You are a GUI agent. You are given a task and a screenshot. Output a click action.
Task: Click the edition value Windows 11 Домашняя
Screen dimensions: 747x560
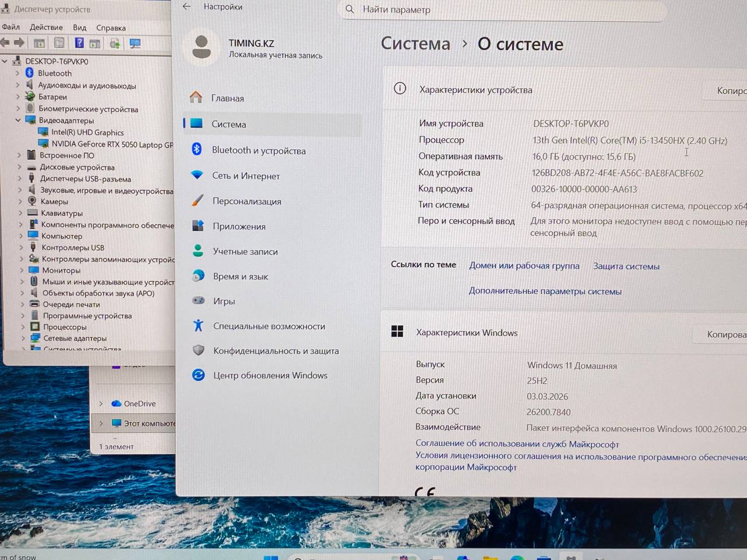pos(572,365)
